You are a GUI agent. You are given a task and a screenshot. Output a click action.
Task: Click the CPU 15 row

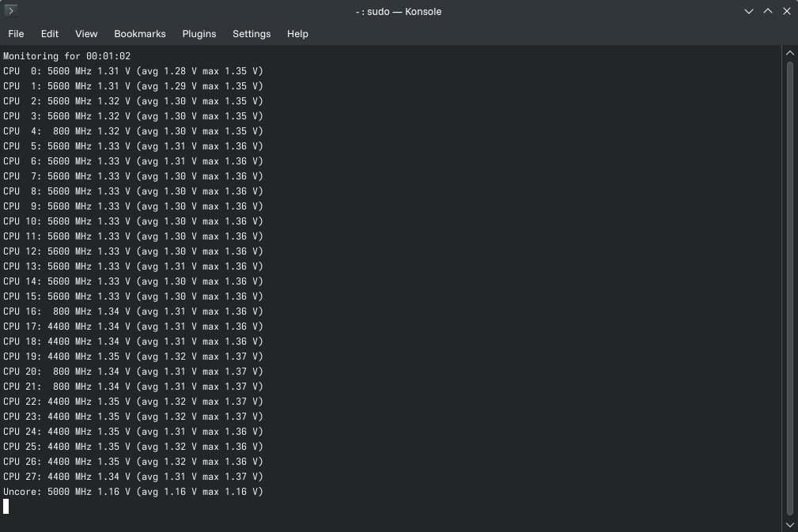(x=133, y=296)
